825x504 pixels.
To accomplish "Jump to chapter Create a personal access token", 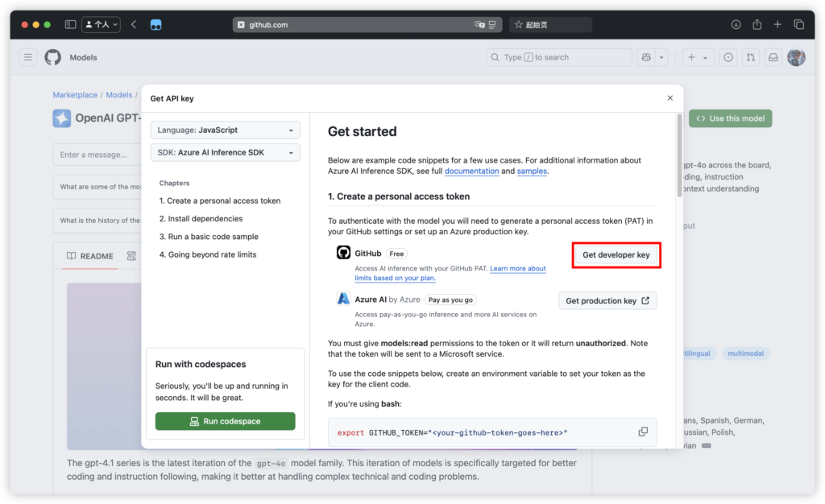I will coord(220,200).
